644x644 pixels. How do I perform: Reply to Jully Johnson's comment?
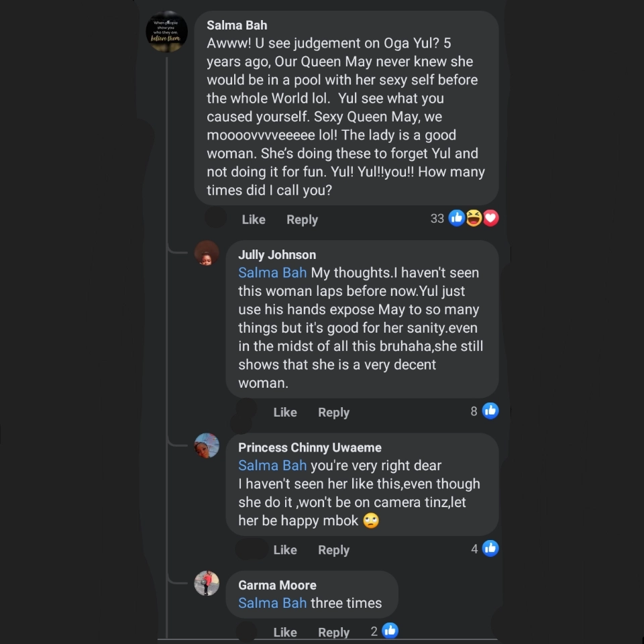(x=333, y=413)
